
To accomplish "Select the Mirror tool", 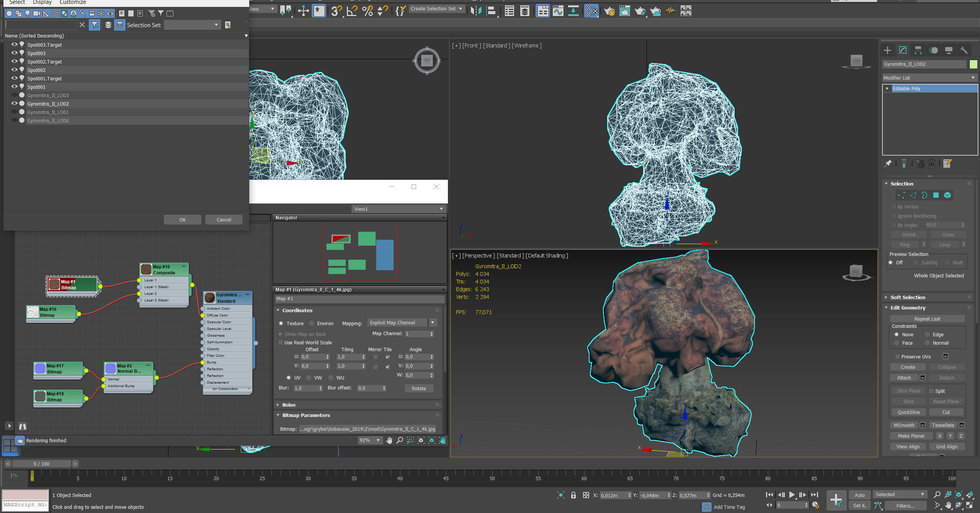I will pos(476,11).
